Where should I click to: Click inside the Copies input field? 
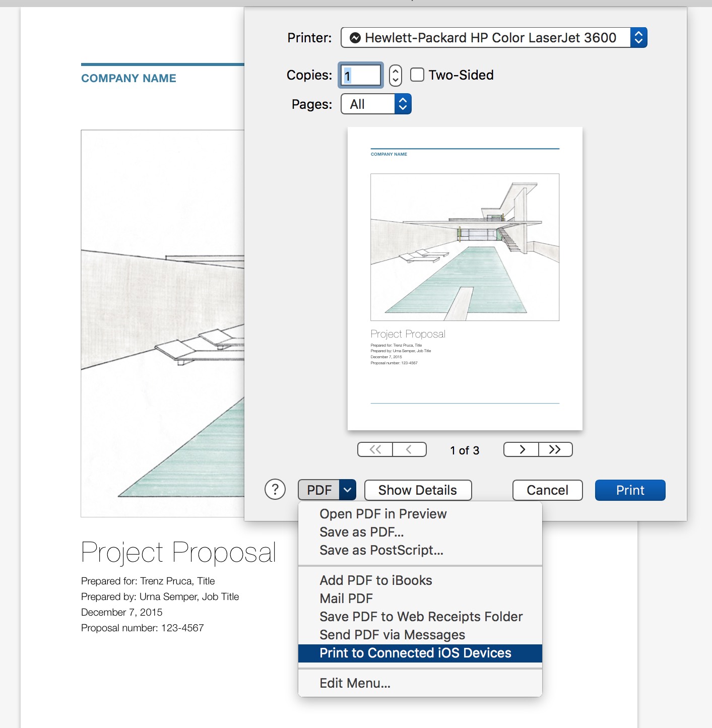[x=360, y=75]
